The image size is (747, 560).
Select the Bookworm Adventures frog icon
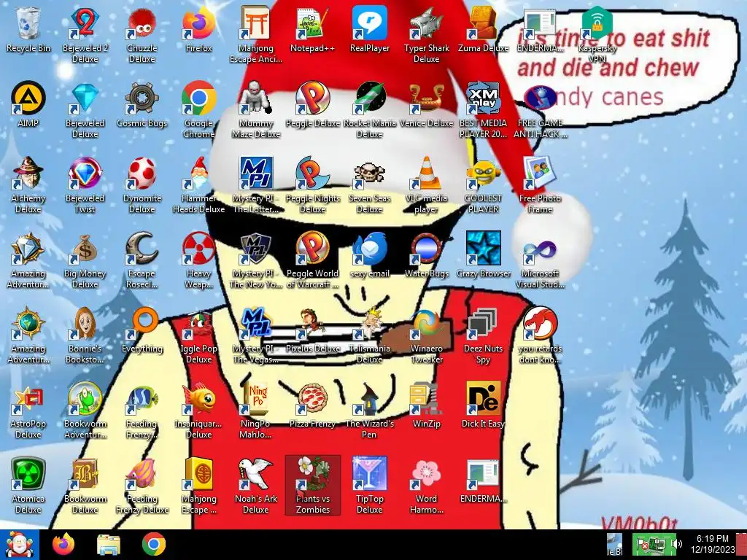click(x=85, y=399)
